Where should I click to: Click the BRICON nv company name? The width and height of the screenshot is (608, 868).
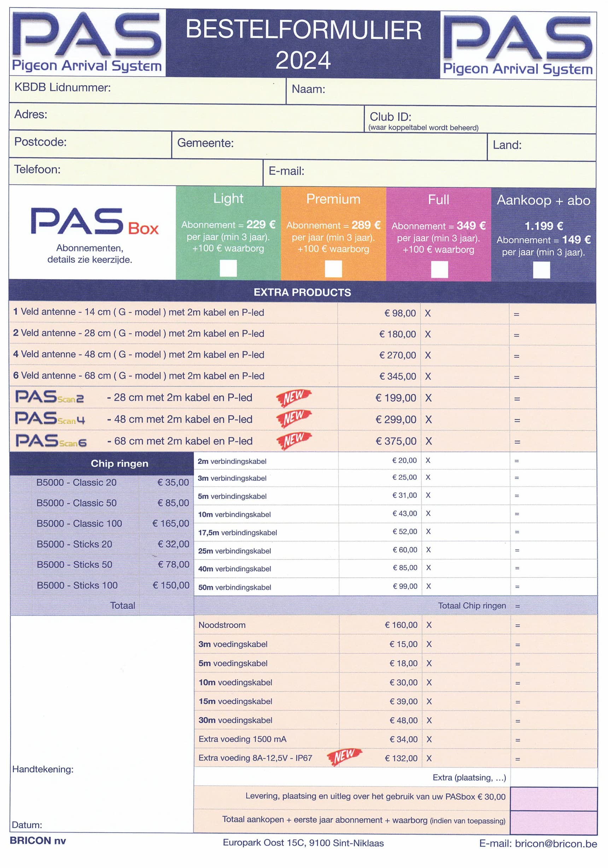38,840
